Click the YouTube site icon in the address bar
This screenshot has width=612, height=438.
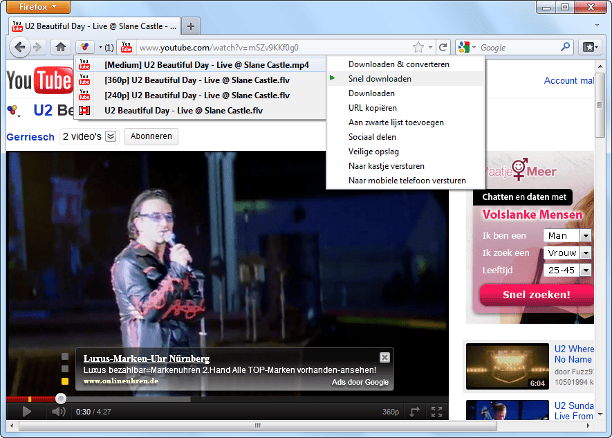pos(126,48)
